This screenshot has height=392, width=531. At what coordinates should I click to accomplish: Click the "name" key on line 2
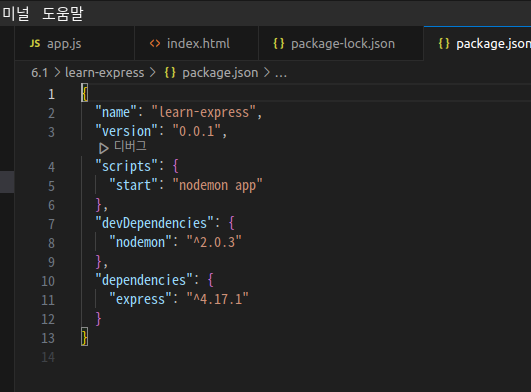[x=116, y=112]
